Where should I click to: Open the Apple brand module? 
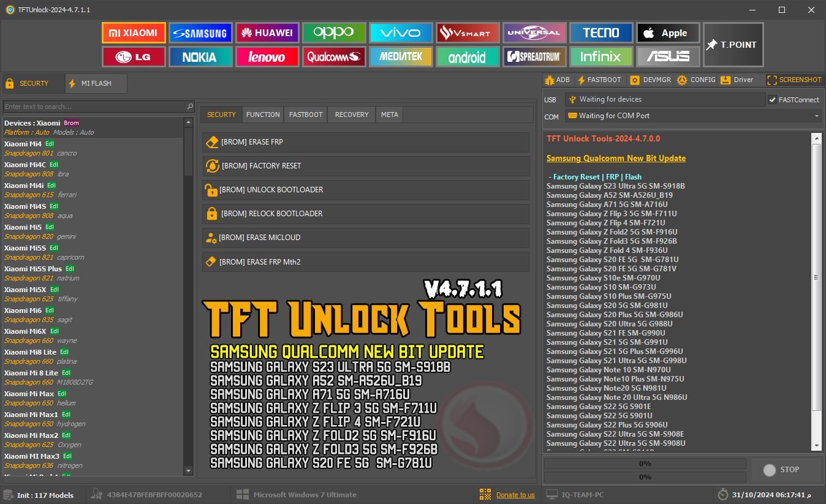[668, 32]
